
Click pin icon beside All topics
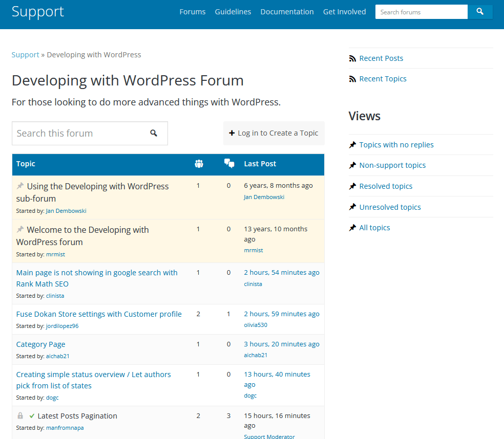[x=352, y=228]
